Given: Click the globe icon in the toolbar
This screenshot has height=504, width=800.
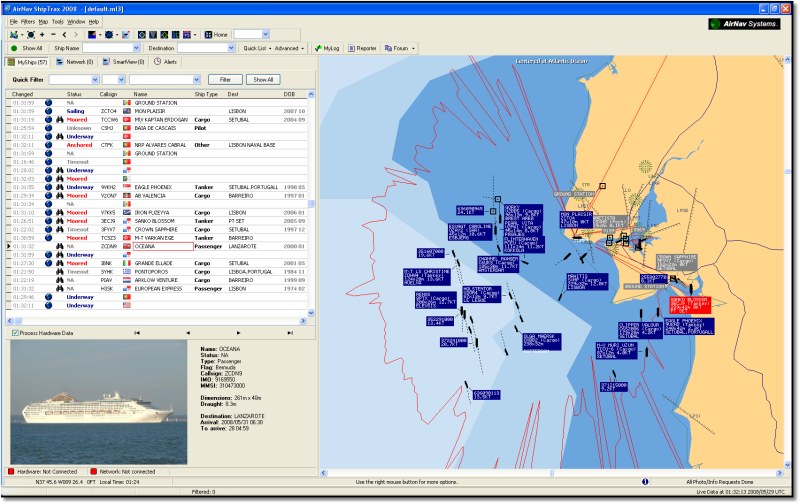Looking at the screenshot, I should (x=109, y=35).
